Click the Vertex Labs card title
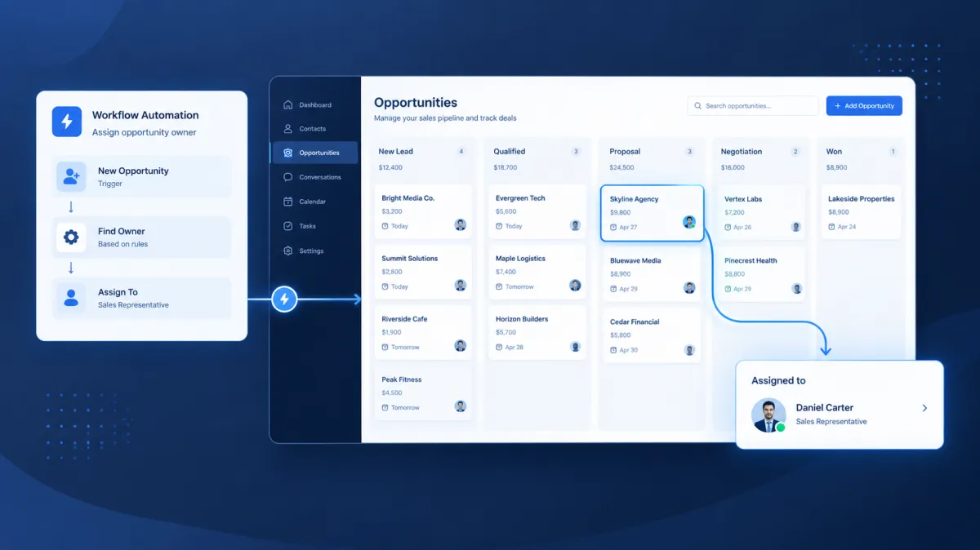This screenshot has width=980, height=550. point(743,199)
